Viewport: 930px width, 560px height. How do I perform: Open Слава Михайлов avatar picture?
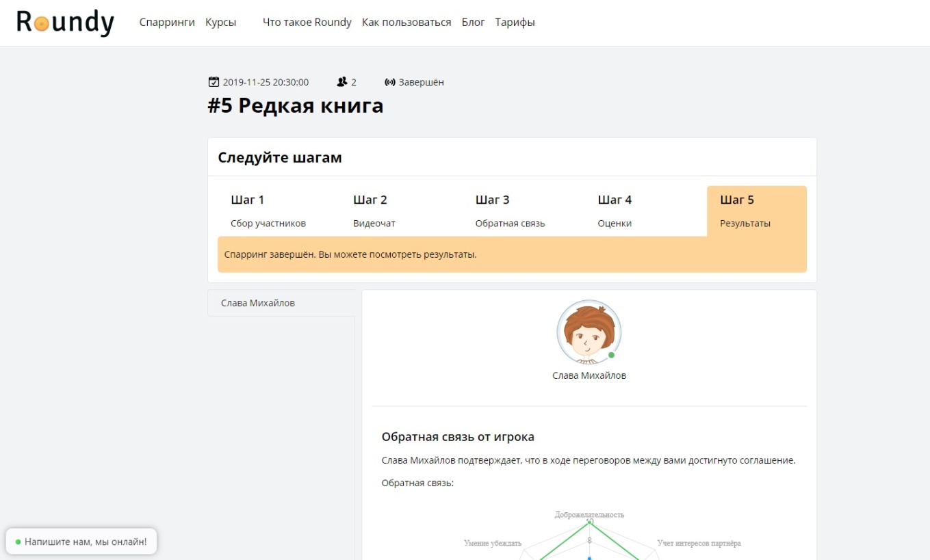(x=589, y=333)
